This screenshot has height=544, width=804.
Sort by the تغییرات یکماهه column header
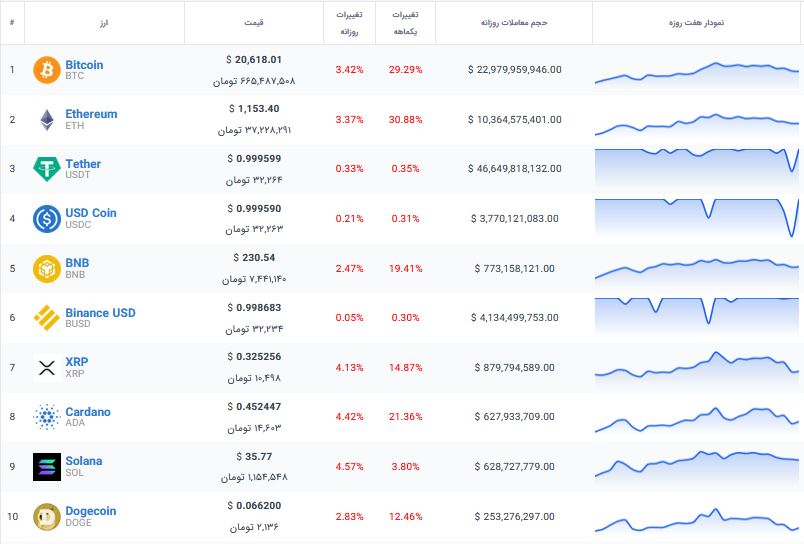[405, 23]
